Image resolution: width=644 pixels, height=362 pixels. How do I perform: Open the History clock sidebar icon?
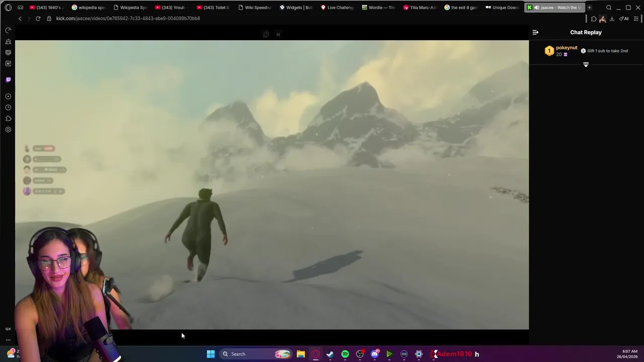tap(8, 108)
